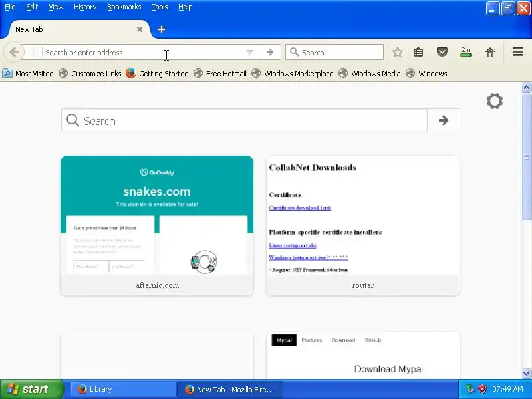Viewport: 532px width, 399px height.
Task: Open Most Visited bookmarks folder
Action: click(28, 74)
